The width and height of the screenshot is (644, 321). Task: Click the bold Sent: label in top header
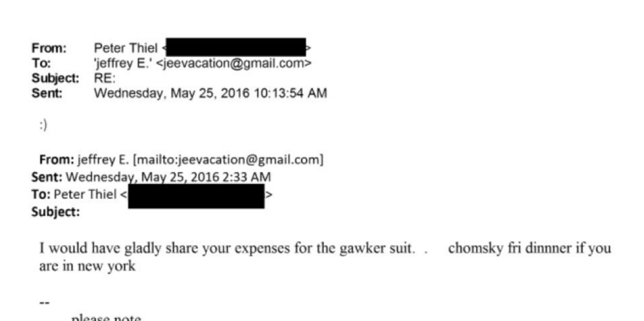click(x=47, y=93)
